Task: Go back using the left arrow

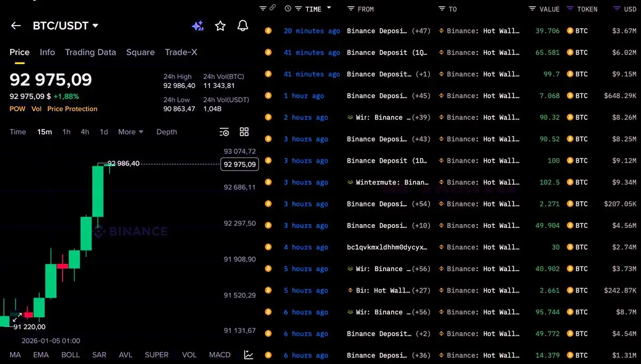Action: point(16,26)
